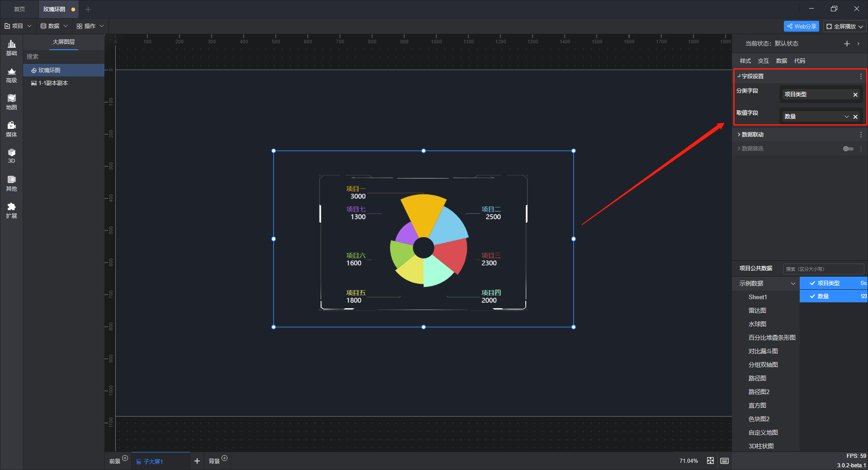868x470 pixels.
Task: Select 水球图 in the data tree
Action: pos(757,324)
